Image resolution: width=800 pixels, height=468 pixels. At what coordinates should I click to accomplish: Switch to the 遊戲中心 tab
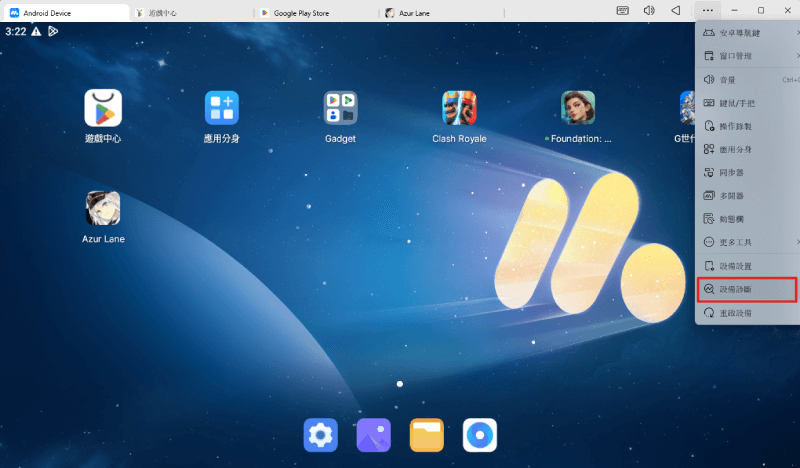pos(193,13)
